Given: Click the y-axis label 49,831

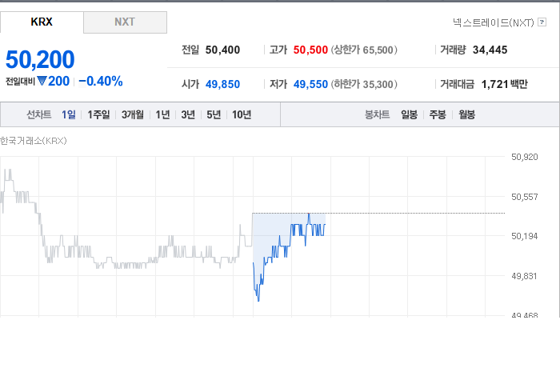Looking at the screenshot, I should (524, 276).
